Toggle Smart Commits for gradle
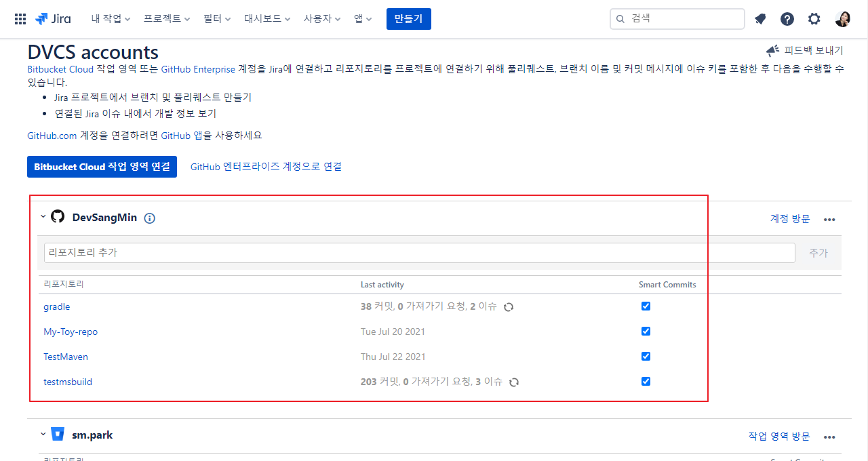The height and width of the screenshot is (461, 868). tap(646, 306)
